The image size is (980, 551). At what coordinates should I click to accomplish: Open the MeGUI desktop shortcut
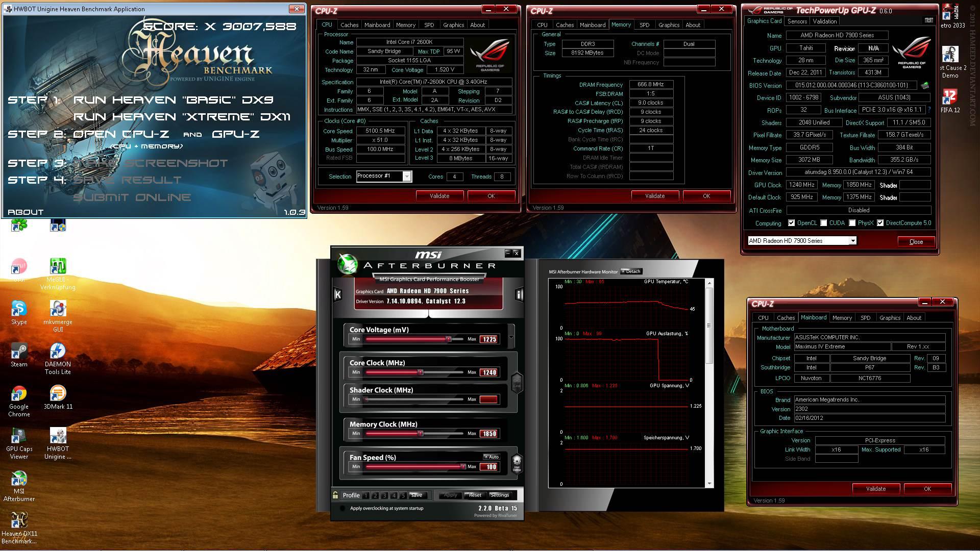tap(58, 274)
